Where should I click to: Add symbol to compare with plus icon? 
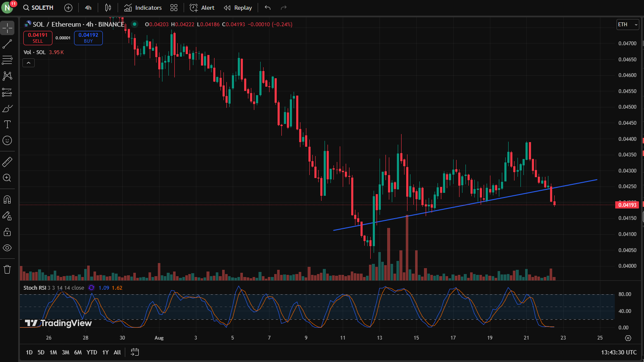tap(68, 8)
